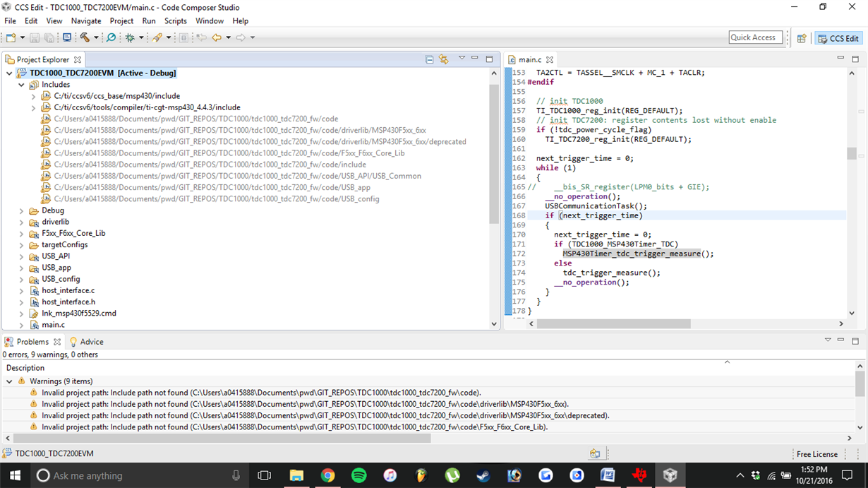Open Chrome from the taskbar

327,475
